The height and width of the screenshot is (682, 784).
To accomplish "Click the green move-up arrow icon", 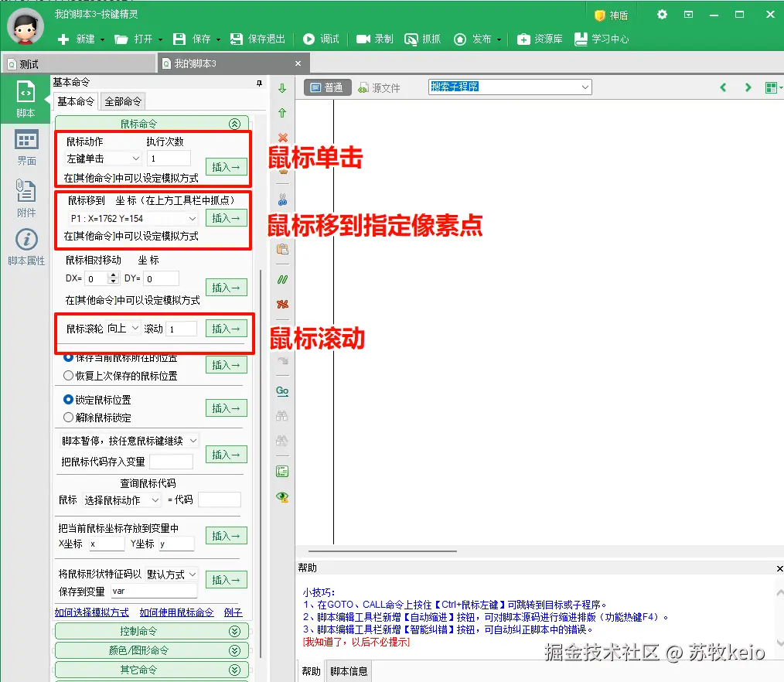I will coord(282,113).
